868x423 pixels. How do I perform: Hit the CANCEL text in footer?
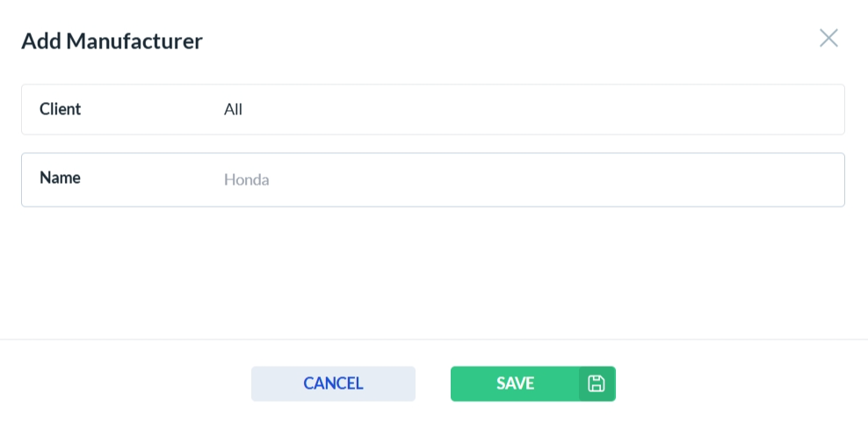click(333, 383)
